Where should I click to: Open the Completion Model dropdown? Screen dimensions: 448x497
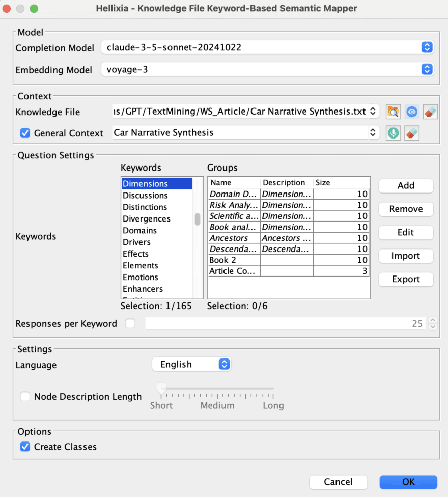click(427, 47)
